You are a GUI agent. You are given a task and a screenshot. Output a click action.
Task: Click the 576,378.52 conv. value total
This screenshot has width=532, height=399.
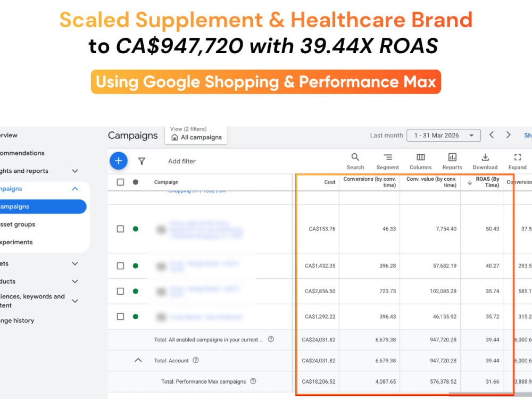click(x=443, y=381)
